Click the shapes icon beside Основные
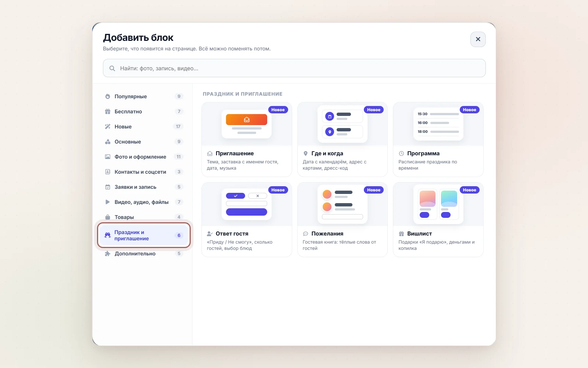 [x=108, y=142]
